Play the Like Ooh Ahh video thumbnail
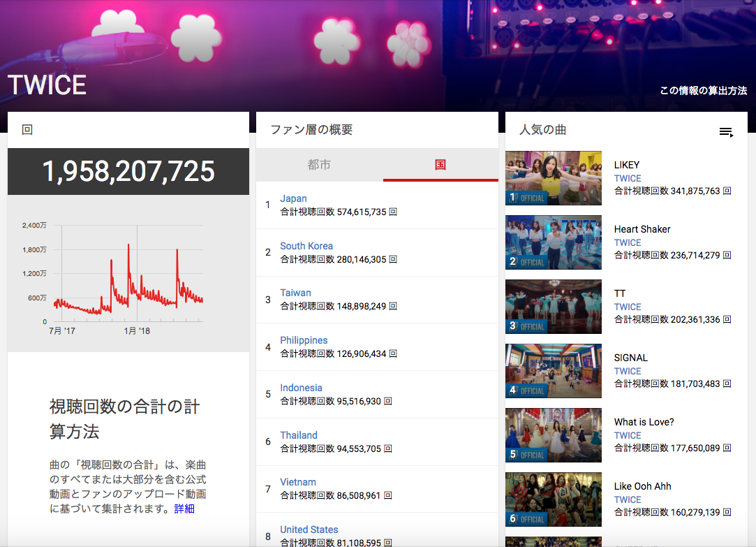Viewport: 756px width, 547px height. pyautogui.click(x=554, y=499)
